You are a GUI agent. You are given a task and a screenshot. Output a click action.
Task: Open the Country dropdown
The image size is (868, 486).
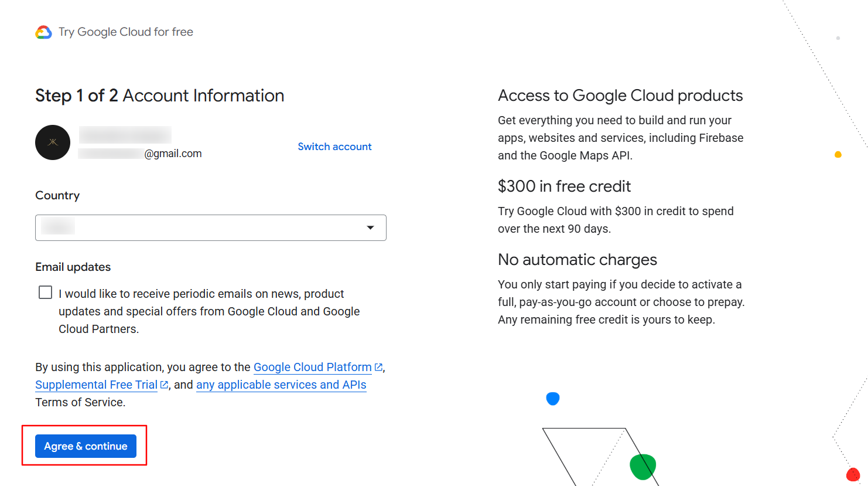[x=211, y=227]
